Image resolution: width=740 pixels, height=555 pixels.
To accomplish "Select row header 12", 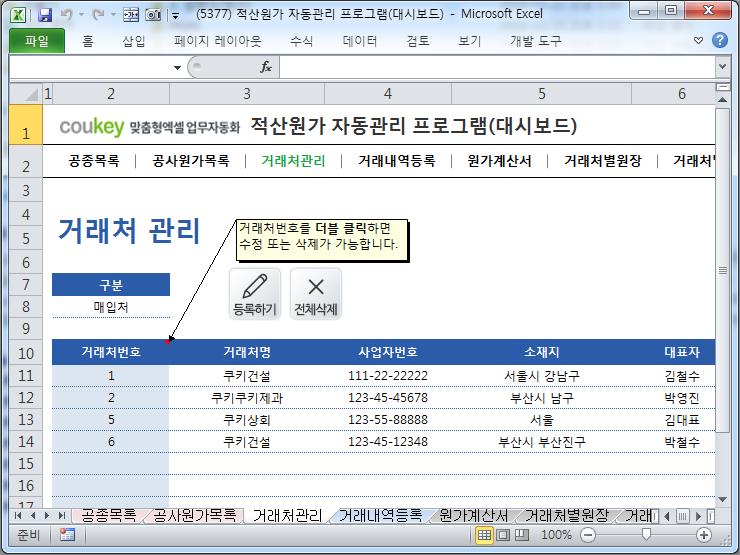I will [26, 398].
